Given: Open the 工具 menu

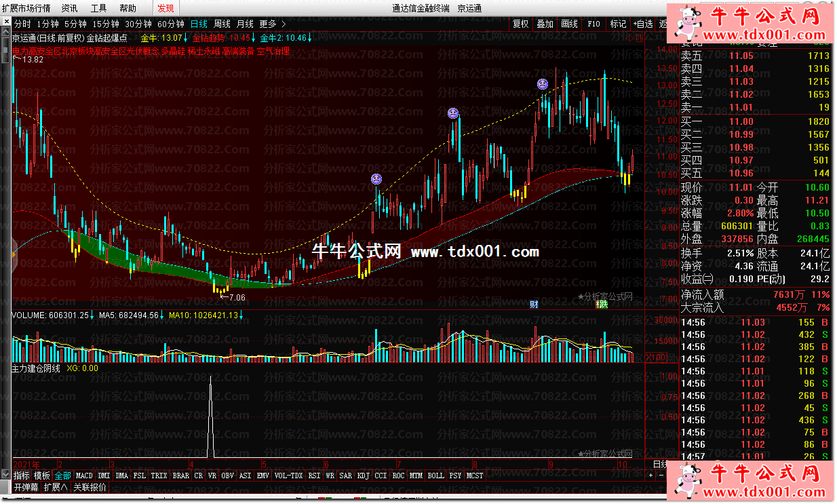Looking at the screenshot, I should tap(99, 8).
